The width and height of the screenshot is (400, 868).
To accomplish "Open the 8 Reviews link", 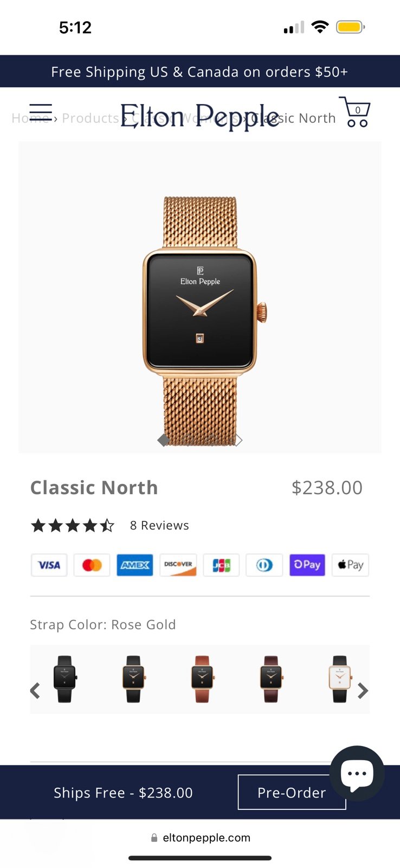I will tap(159, 525).
